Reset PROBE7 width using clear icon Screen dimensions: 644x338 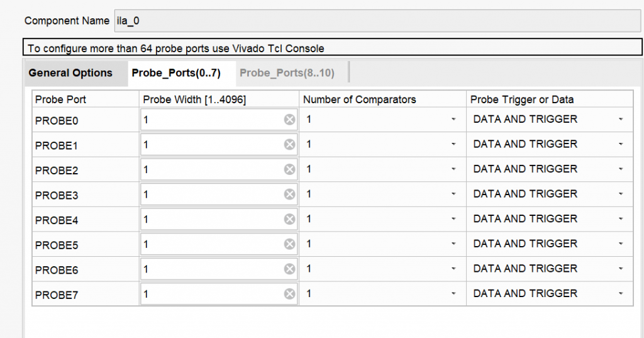click(x=289, y=294)
